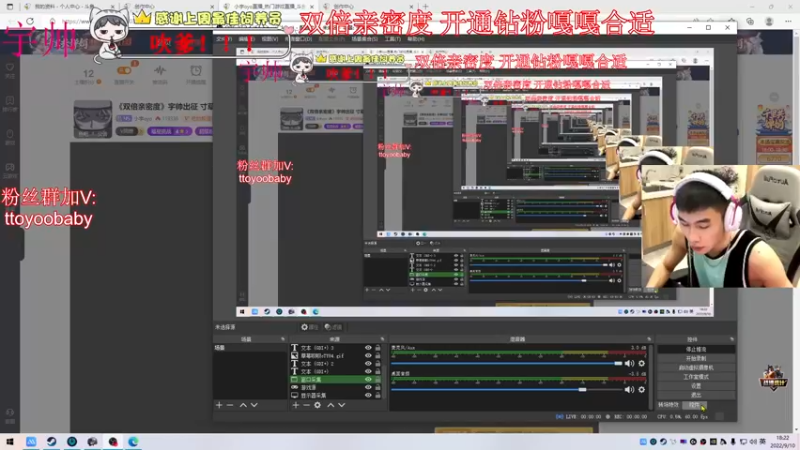Image resolution: width=800 pixels, height=450 pixels.
Task: Hide the 窗口采集 source with eye icon
Action: [368, 380]
